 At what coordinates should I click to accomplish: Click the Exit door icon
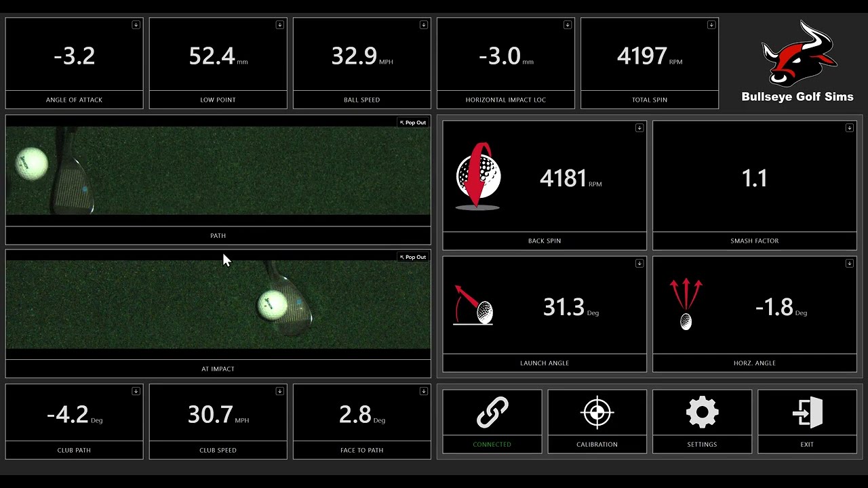pos(807,412)
